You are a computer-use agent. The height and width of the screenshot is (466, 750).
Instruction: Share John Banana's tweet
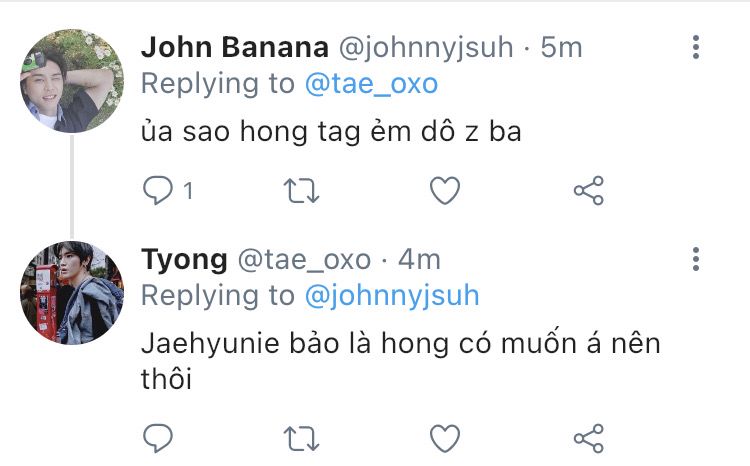[588, 190]
